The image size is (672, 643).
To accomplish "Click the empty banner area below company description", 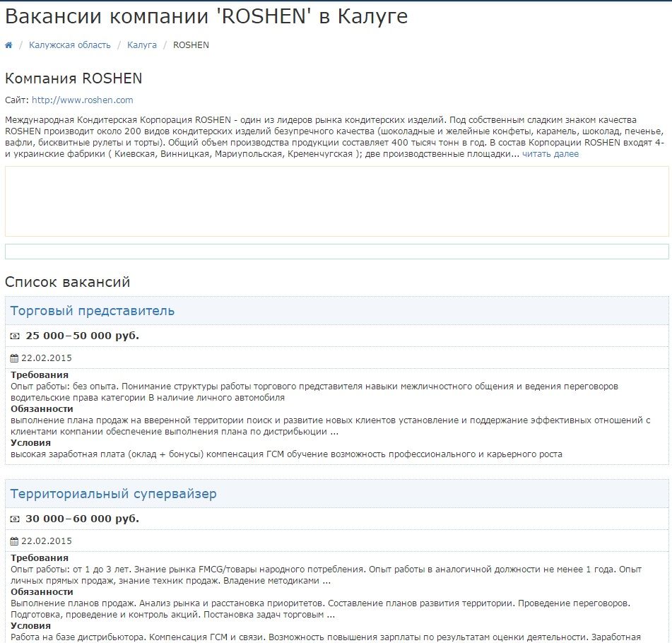I will [x=336, y=205].
